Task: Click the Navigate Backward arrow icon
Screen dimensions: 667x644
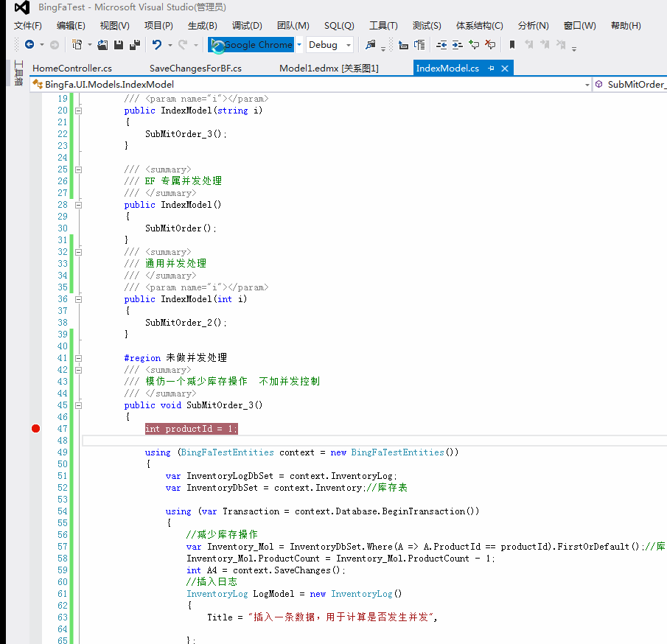Action: coord(29,45)
